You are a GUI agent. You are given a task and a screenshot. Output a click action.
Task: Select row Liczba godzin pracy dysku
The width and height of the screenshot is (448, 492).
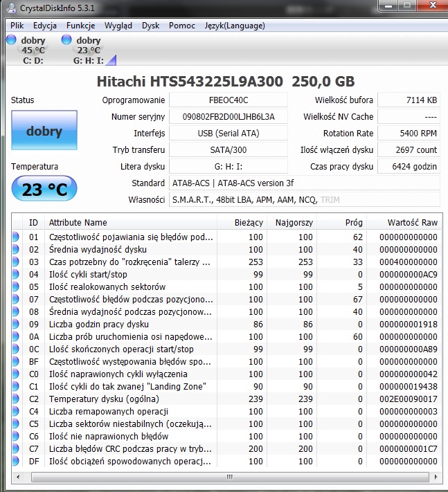[x=226, y=324]
